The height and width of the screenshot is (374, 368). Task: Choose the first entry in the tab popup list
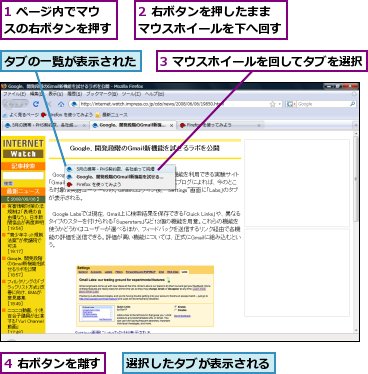(120, 169)
